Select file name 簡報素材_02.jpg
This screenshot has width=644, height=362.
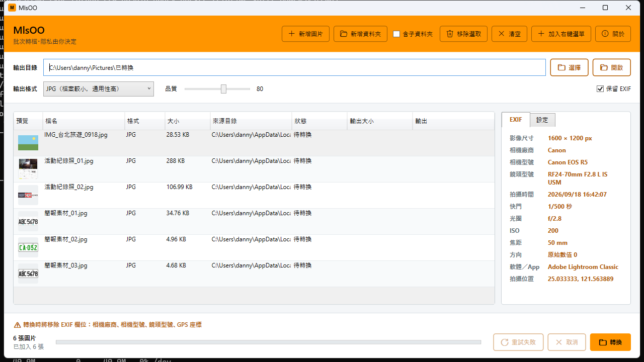click(66, 239)
